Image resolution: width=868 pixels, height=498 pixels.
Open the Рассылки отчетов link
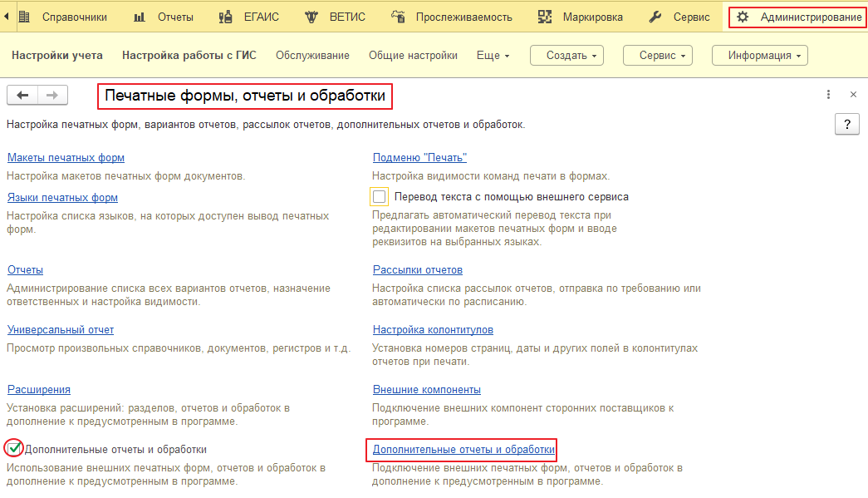pyautogui.click(x=417, y=269)
